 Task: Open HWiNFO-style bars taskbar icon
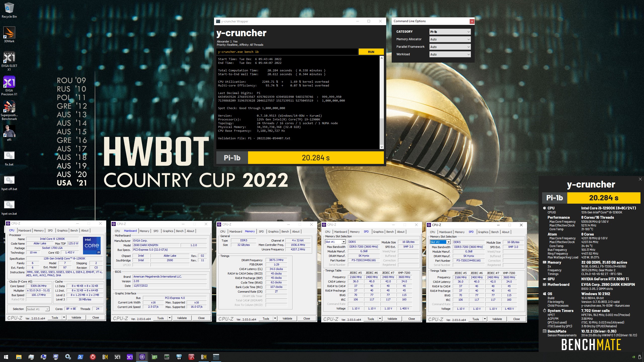coord(179,357)
